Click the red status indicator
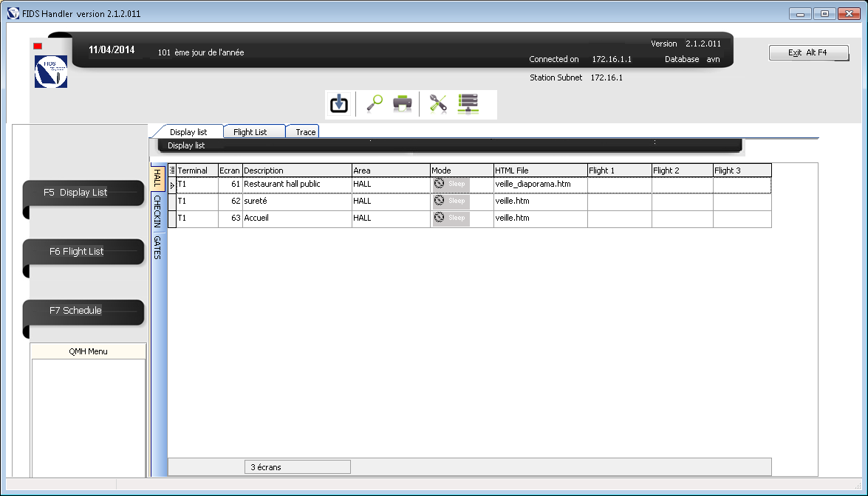The width and height of the screenshot is (868, 496). tap(38, 46)
